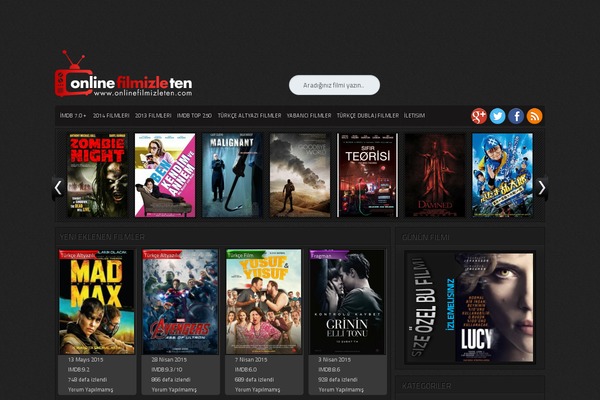Open the Mad Max movie poster
Screen dimensions: 600x400
[97, 302]
